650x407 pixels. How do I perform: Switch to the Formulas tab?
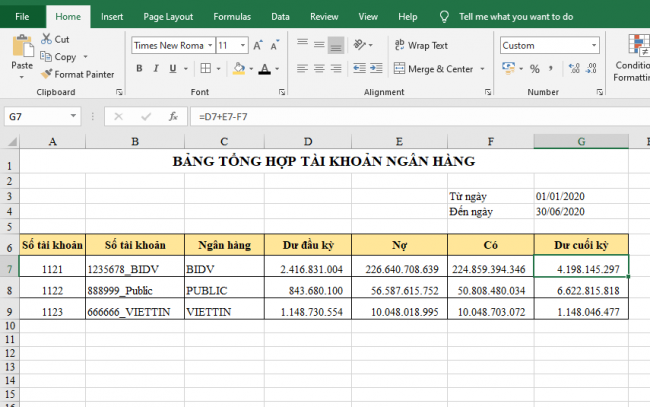[x=232, y=17]
